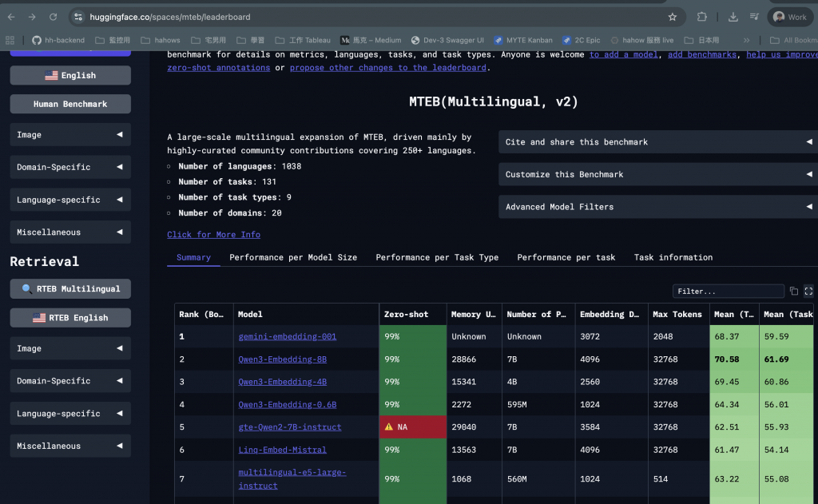
Task: Open Click for More Info link
Action: [214, 235]
